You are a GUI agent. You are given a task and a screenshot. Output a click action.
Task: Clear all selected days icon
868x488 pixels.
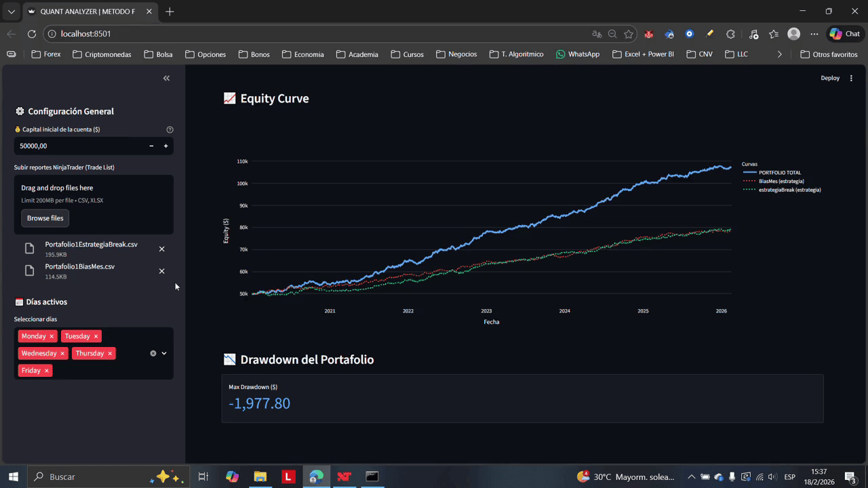[x=153, y=353]
